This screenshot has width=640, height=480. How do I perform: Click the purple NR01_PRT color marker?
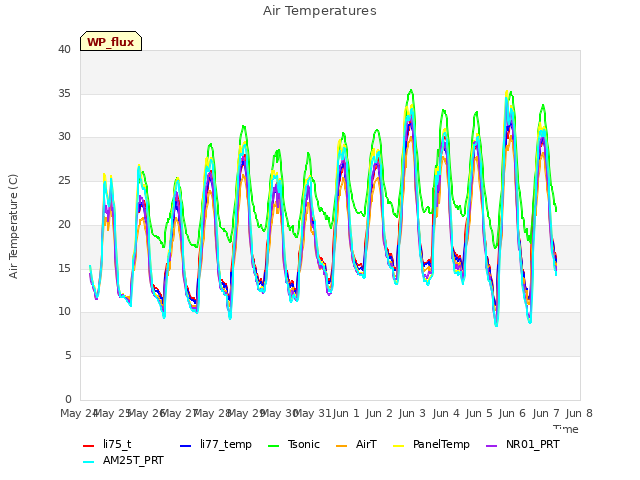pyautogui.click(x=491, y=446)
